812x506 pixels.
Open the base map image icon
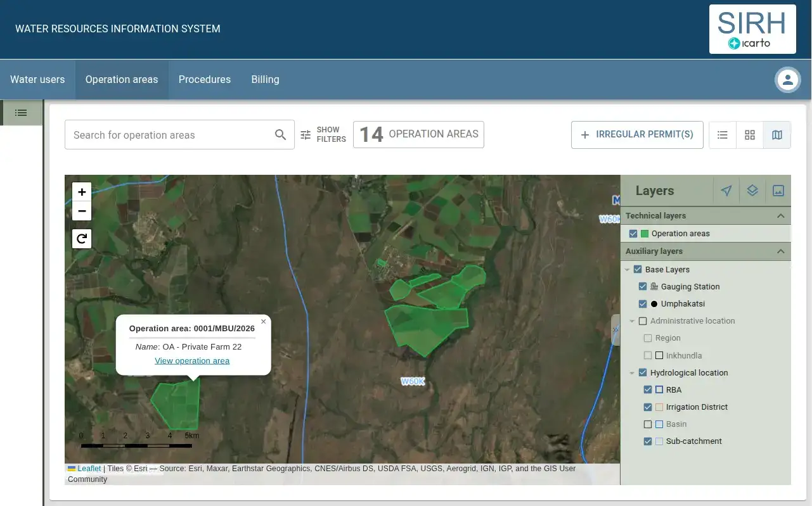tap(778, 191)
